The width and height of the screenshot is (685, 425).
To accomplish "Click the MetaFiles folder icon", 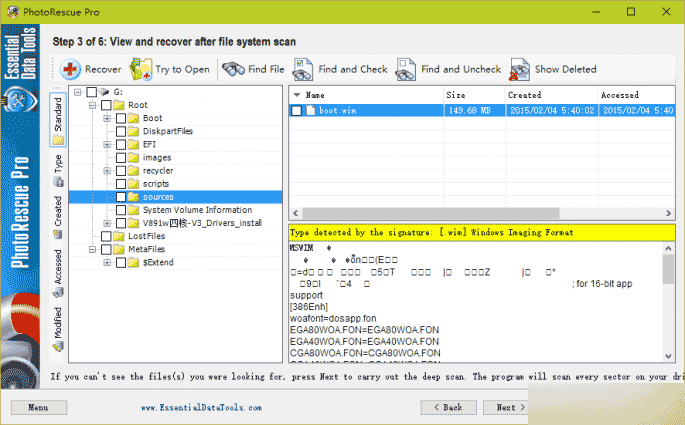I will (119, 249).
